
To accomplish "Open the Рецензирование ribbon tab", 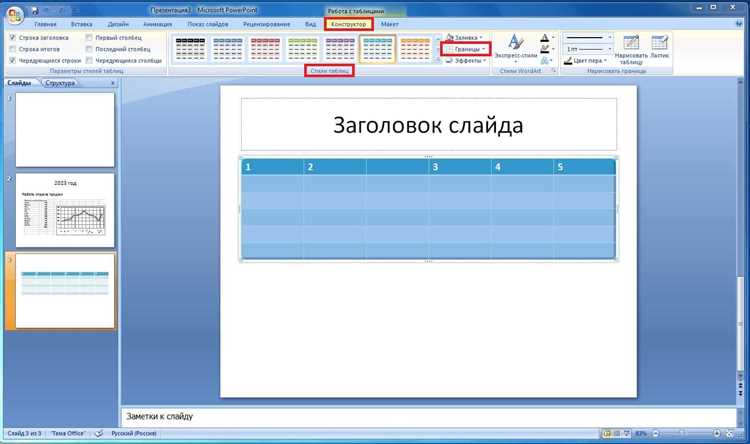I will (x=266, y=24).
